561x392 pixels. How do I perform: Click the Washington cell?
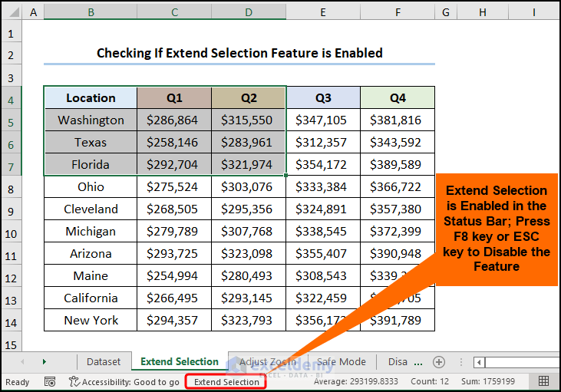click(91, 120)
